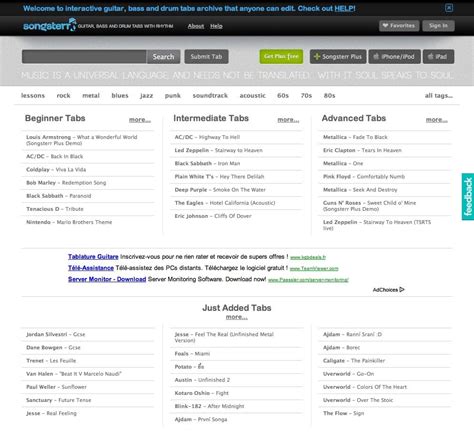Open The Eagles Hotel California tab
Image resolution: width=474 pixels, height=432 pixels.
(225, 203)
